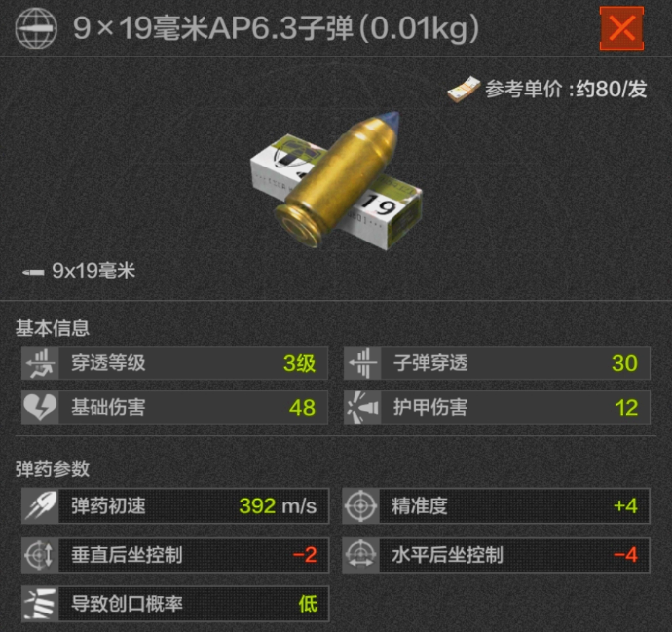The height and width of the screenshot is (632, 672).
Task: Click the bullet penetration icon
Action: click(362, 363)
